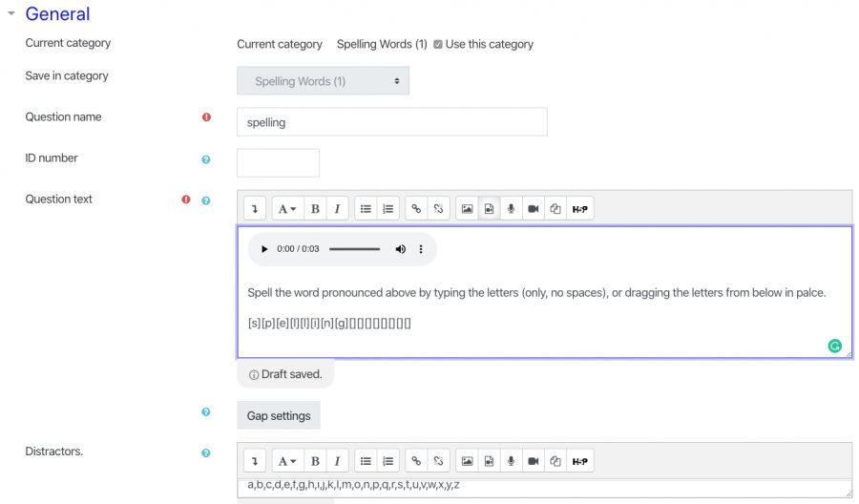Click Italic in Question text toolbar
859x504 pixels.
click(336, 209)
